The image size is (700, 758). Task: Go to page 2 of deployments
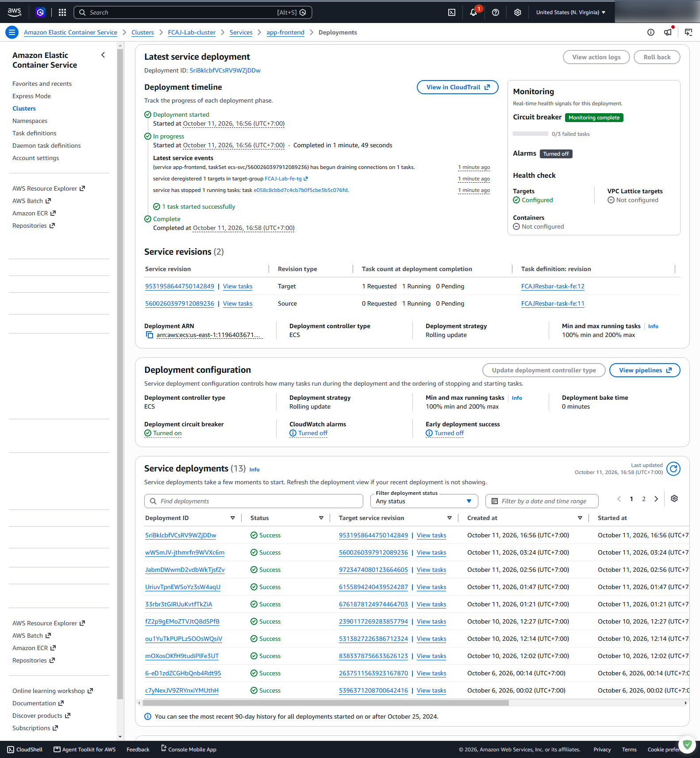click(644, 499)
